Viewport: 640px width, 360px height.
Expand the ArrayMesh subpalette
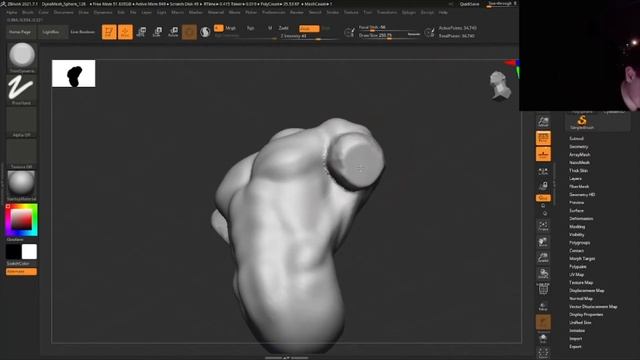(x=580, y=155)
